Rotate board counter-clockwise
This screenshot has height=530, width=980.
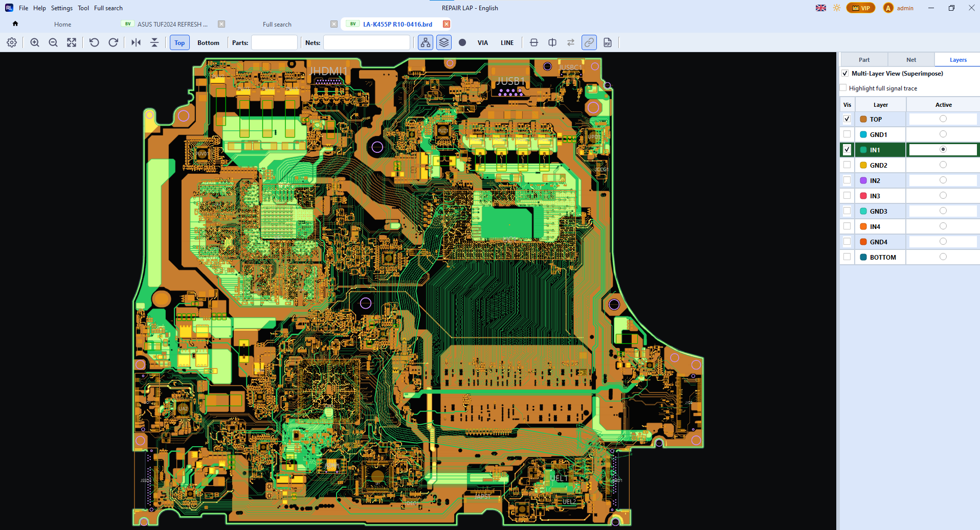coord(94,43)
